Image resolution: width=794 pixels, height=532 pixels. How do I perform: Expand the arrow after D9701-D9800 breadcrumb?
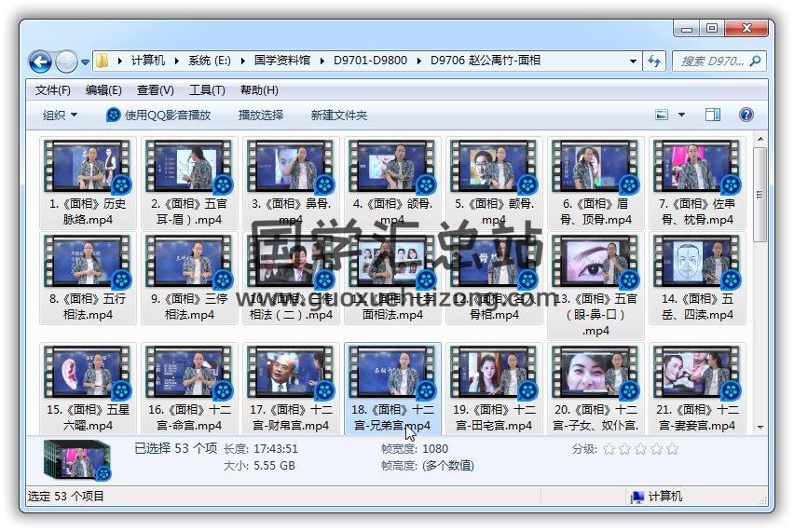coord(419,61)
